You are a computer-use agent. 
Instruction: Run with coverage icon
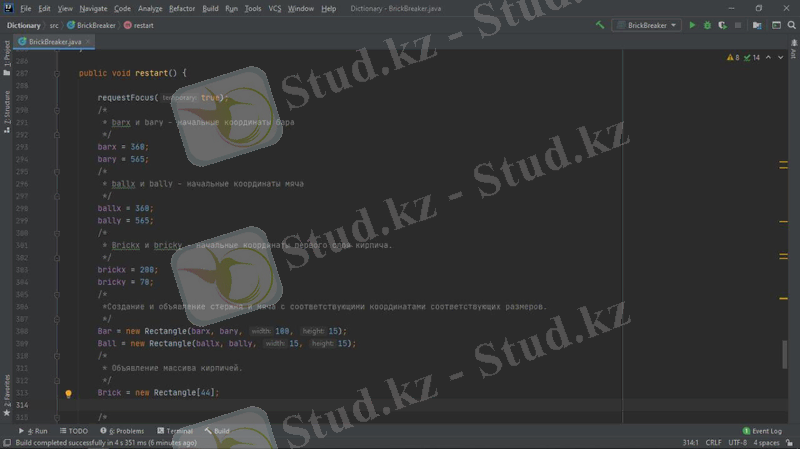pyautogui.click(x=722, y=25)
